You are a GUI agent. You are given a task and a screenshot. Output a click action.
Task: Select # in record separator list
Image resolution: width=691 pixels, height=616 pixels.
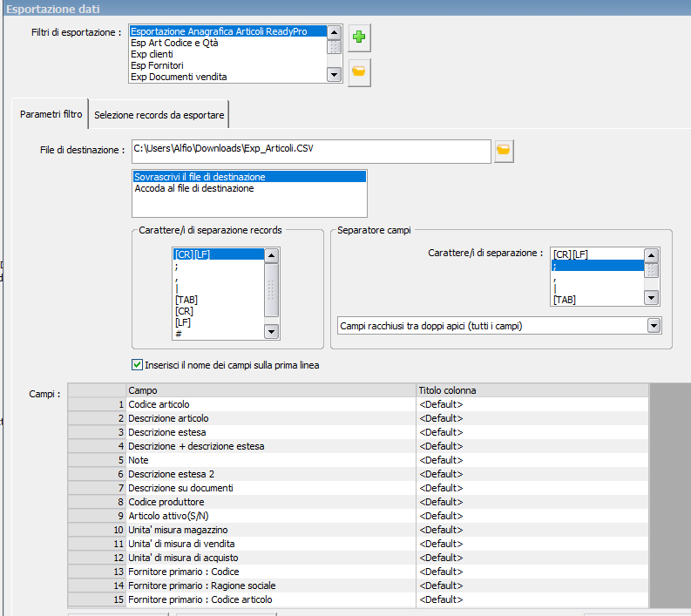[219, 334]
